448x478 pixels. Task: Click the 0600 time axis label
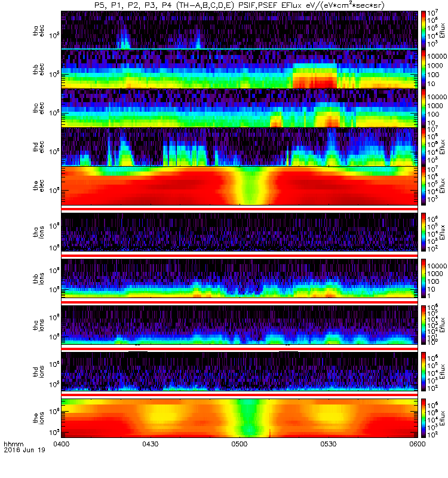coord(417,444)
